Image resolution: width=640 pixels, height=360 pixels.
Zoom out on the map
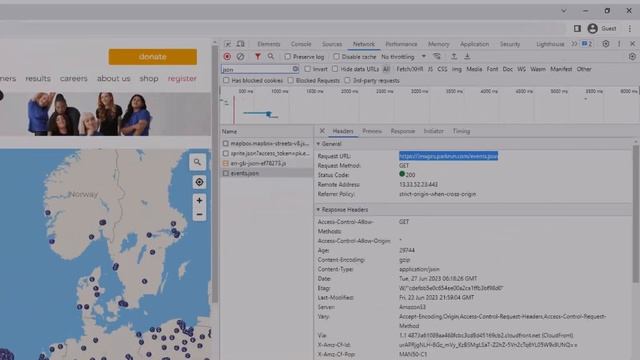point(199,214)
